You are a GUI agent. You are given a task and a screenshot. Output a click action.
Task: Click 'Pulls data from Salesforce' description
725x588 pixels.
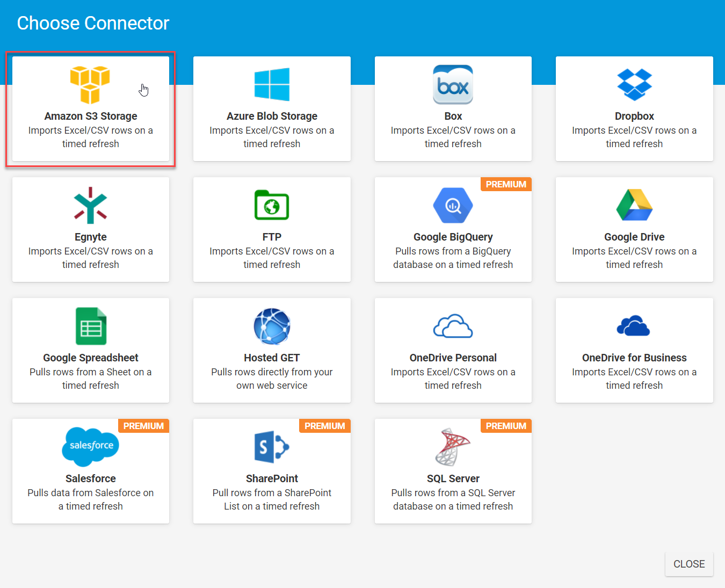point(91,499)
